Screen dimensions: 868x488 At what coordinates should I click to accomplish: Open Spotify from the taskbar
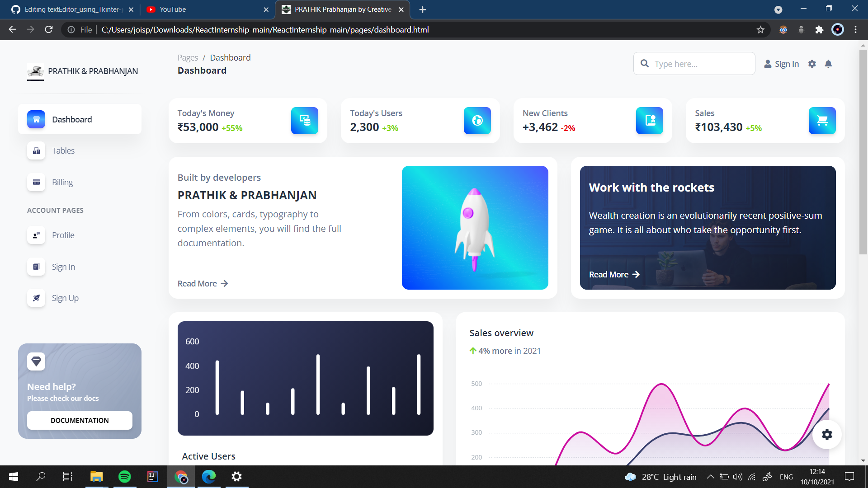[124, 477]
